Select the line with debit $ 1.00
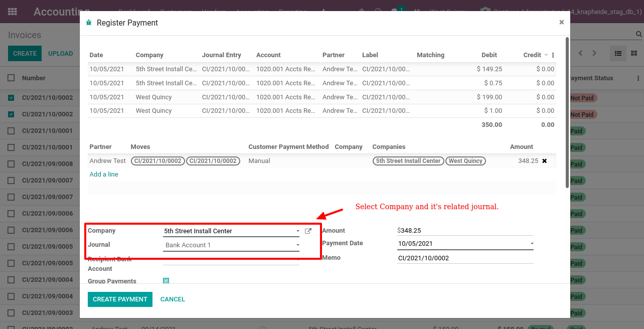 click(x=321, y=111)
